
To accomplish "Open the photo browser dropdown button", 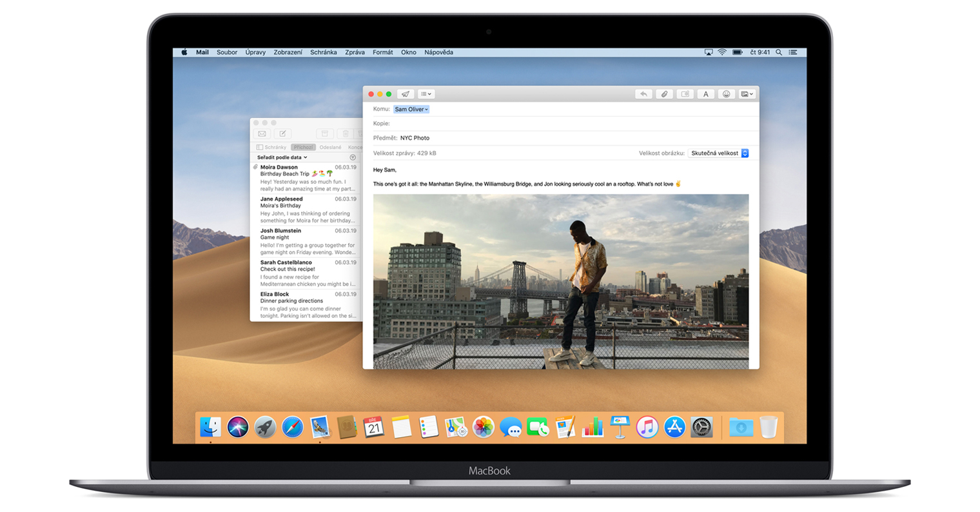I will pyautogui.click(x=747, y=94).
